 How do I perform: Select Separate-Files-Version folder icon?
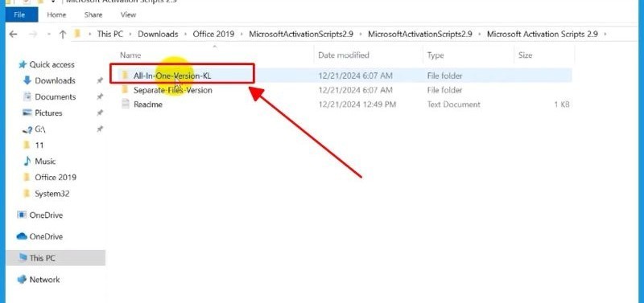[126, 90]
